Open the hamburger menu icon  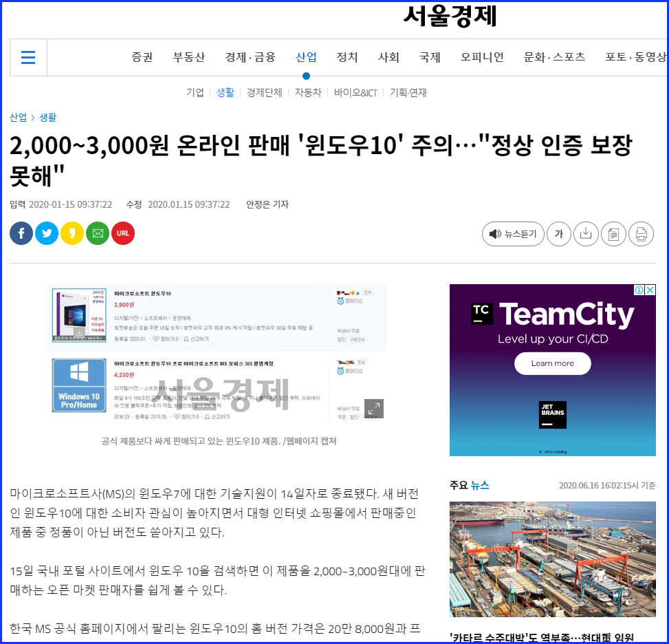(x=28, y=57)
